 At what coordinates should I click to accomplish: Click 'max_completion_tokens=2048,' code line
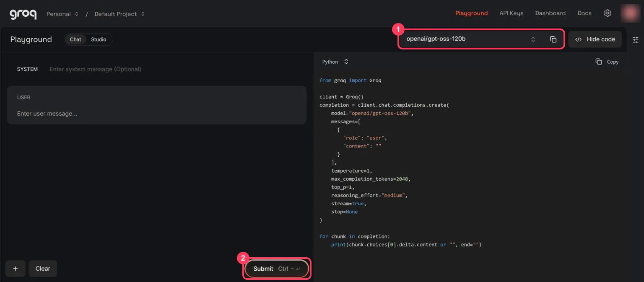371,179
